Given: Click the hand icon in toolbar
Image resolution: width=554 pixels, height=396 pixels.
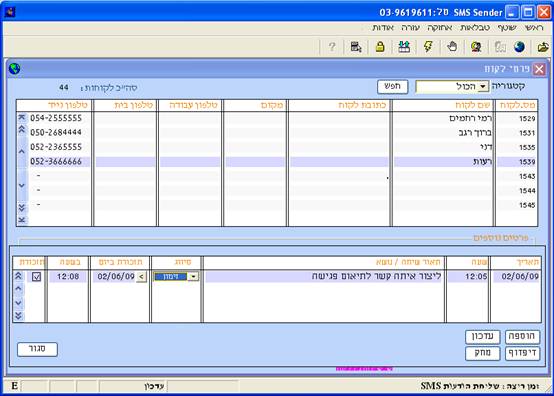Looking at the screenshot, I should 452,47.
